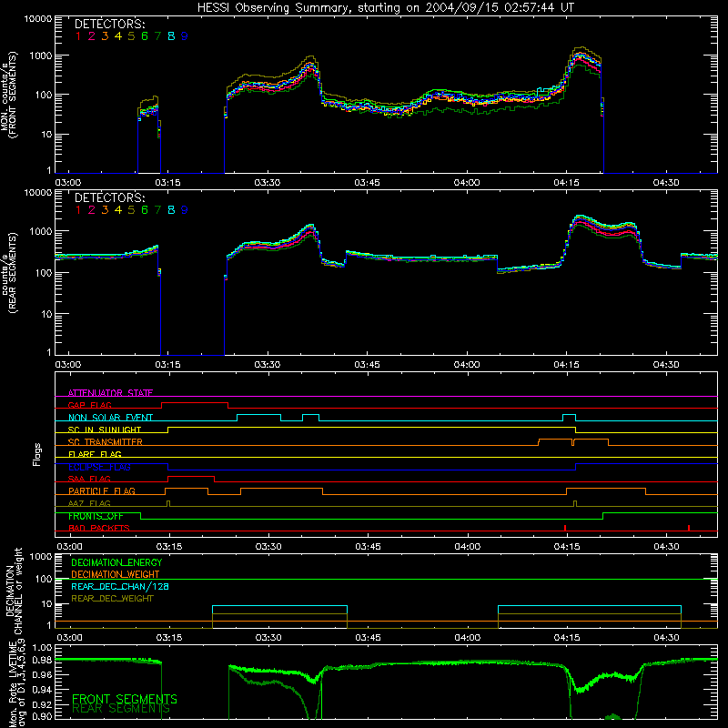Click the DETECTORS: label in the front segments plot
Image resolution: width=728 pixels, height=728 pixels.
[x=110, y=24]
